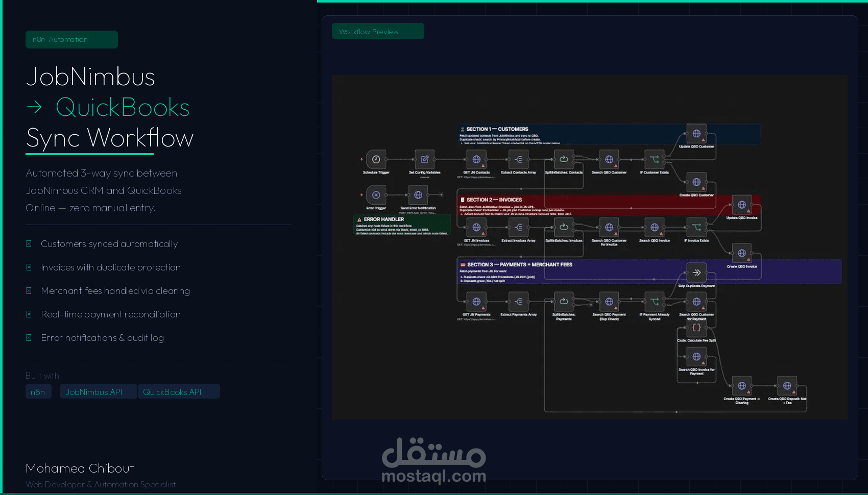Select the Extract Payments Array node
868x495 pixels.
click(519, 302)
